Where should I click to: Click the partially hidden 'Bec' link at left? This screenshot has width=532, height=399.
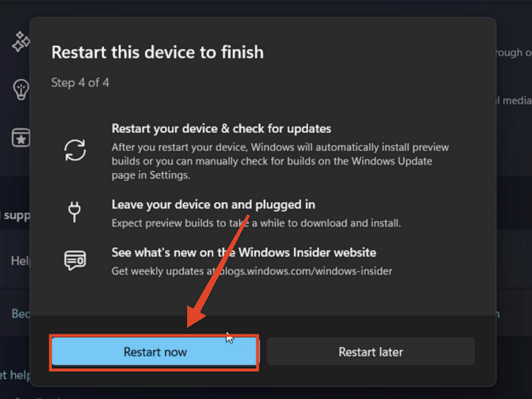tap(20, 313)
